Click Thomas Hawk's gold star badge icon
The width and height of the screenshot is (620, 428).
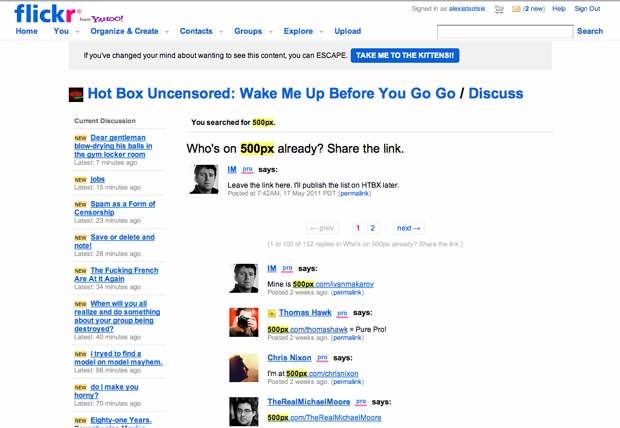coord(272,313)
